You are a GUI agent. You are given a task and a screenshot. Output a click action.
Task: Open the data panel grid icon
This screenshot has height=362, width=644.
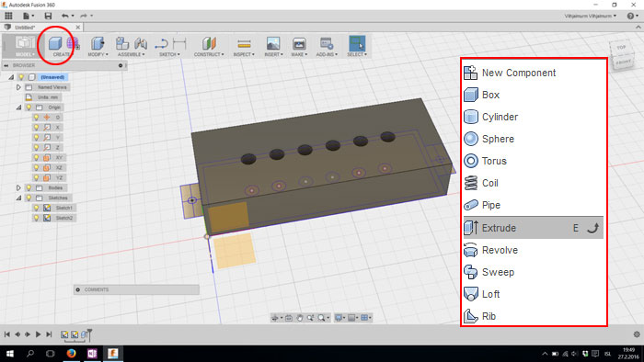coord(8,16)
